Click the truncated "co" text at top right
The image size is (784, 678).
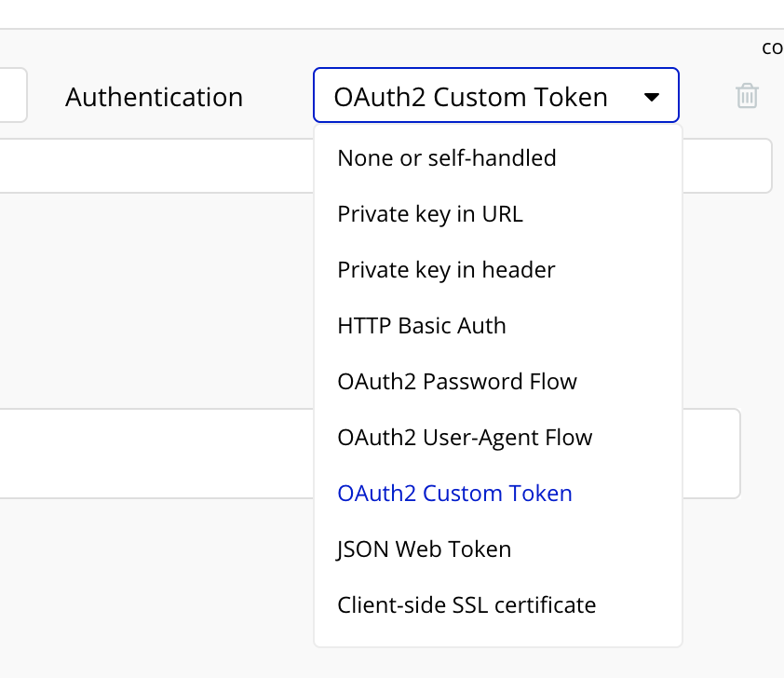coord(772,48)
